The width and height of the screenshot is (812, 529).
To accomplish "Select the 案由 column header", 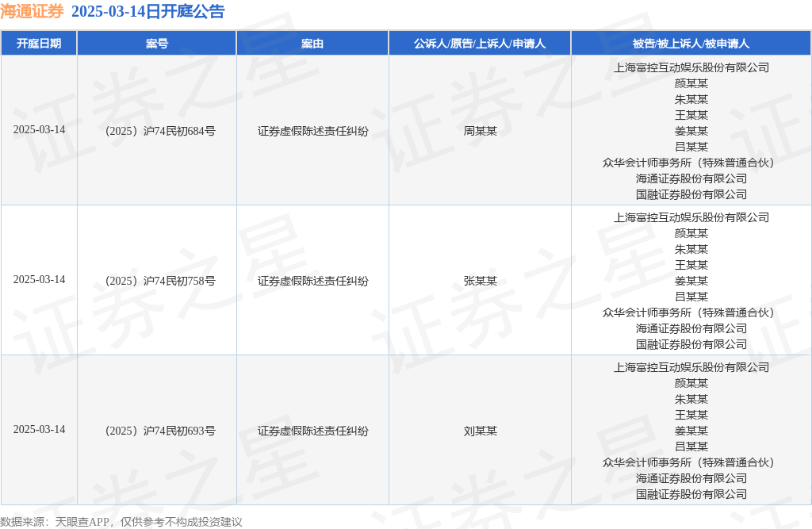I will tap(312, 44).
